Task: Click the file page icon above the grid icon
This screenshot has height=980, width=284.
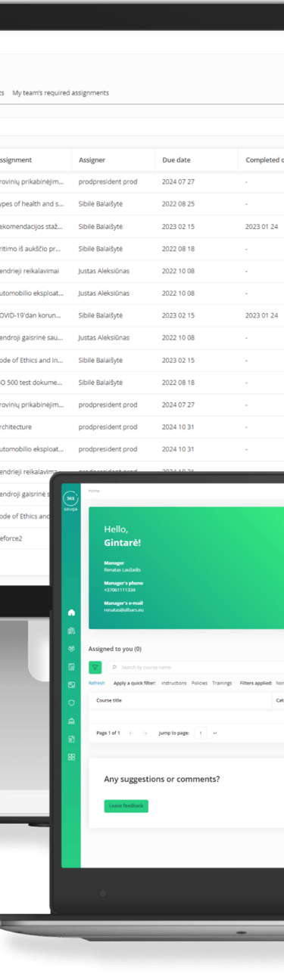Action: (x=71, y=739)
